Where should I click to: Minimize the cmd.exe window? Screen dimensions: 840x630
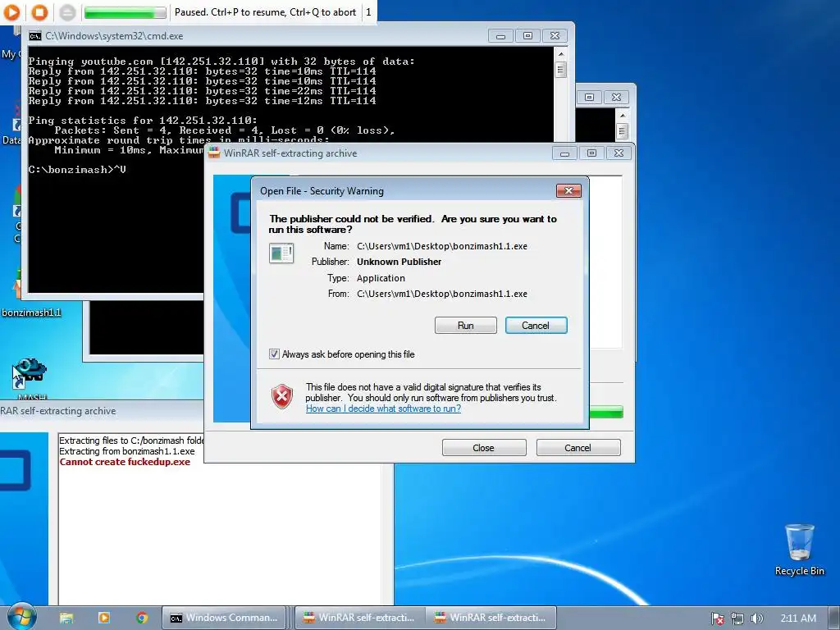(x=501, y=36)
